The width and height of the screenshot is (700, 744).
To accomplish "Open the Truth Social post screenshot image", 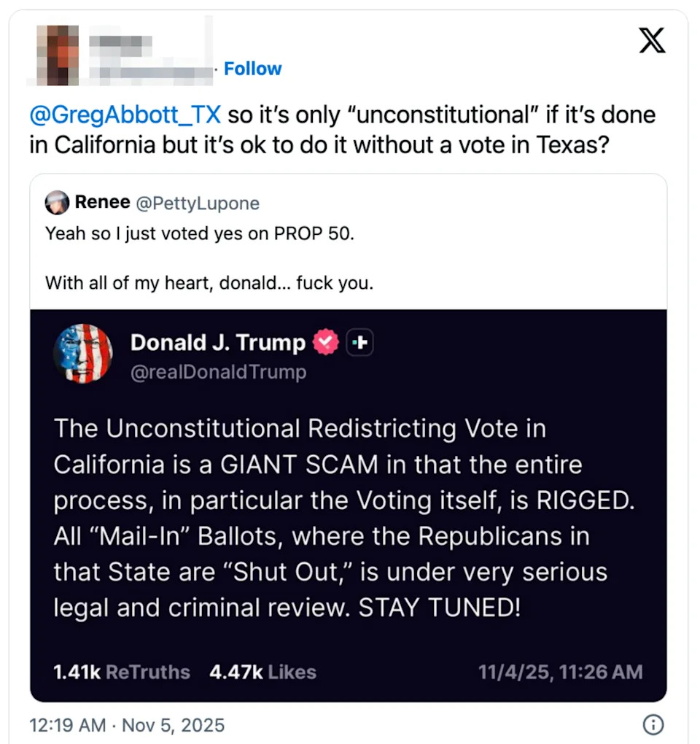I will tap(348, 511).
